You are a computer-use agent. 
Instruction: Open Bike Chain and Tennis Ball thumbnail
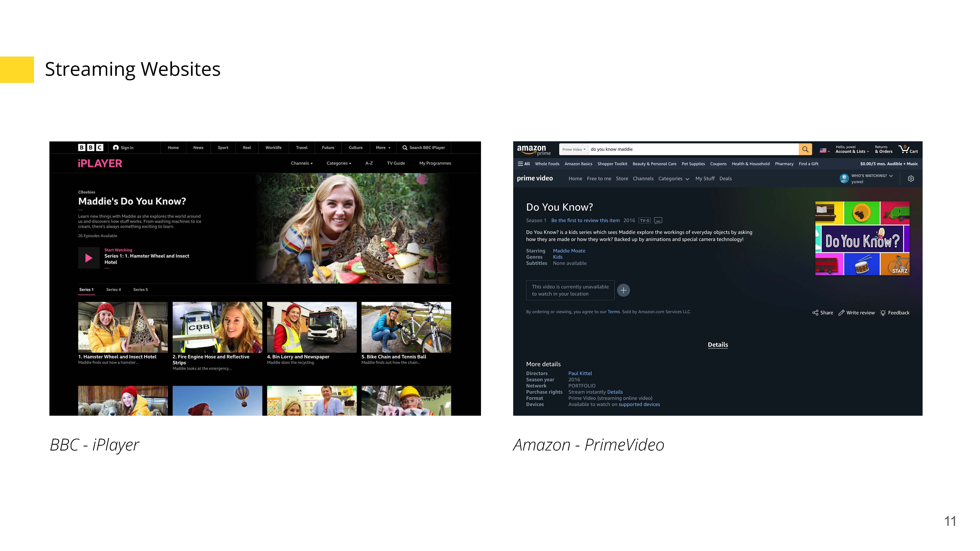pyautogui.click(x=406, y=327)
